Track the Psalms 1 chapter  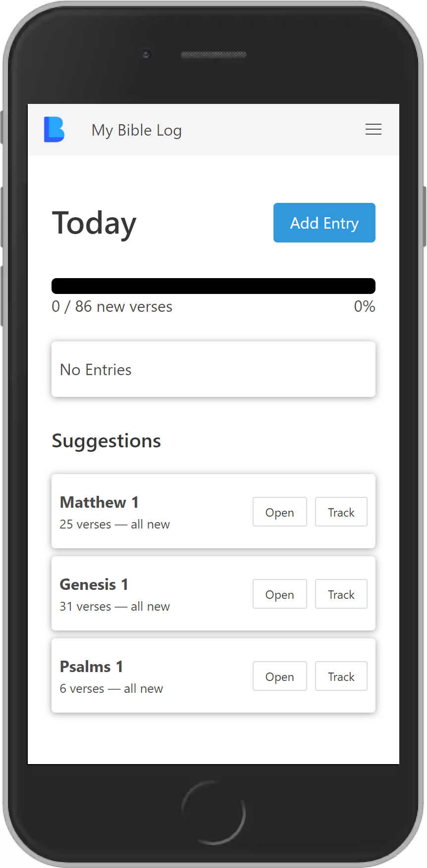341,676
